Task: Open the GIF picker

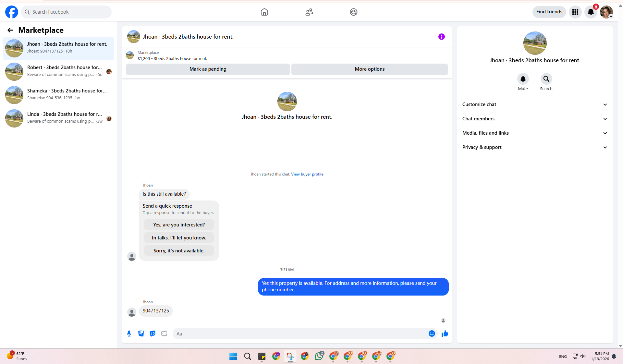Action: pos(164,334)
